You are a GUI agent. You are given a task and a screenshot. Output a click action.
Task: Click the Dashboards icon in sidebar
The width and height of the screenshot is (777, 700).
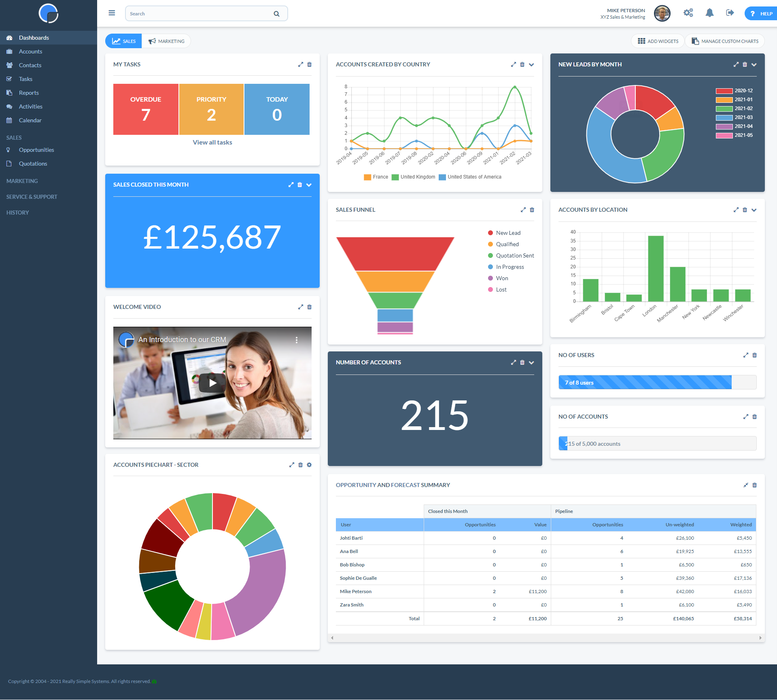9,37
